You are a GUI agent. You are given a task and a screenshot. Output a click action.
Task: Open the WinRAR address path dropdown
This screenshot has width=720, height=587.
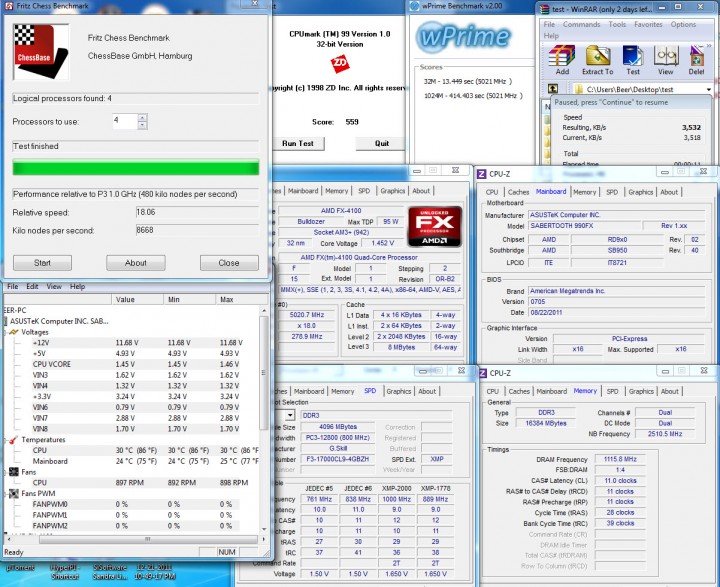click(709, 89)
